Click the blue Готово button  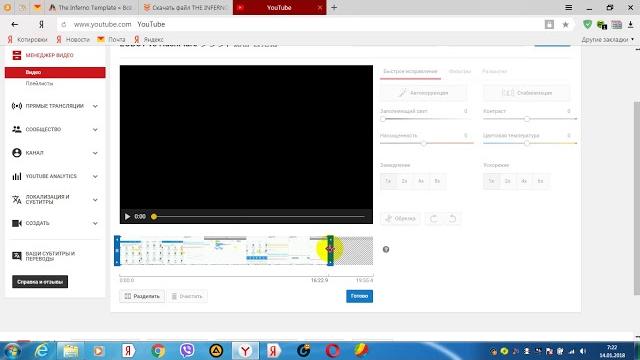[x=359, y=296]
